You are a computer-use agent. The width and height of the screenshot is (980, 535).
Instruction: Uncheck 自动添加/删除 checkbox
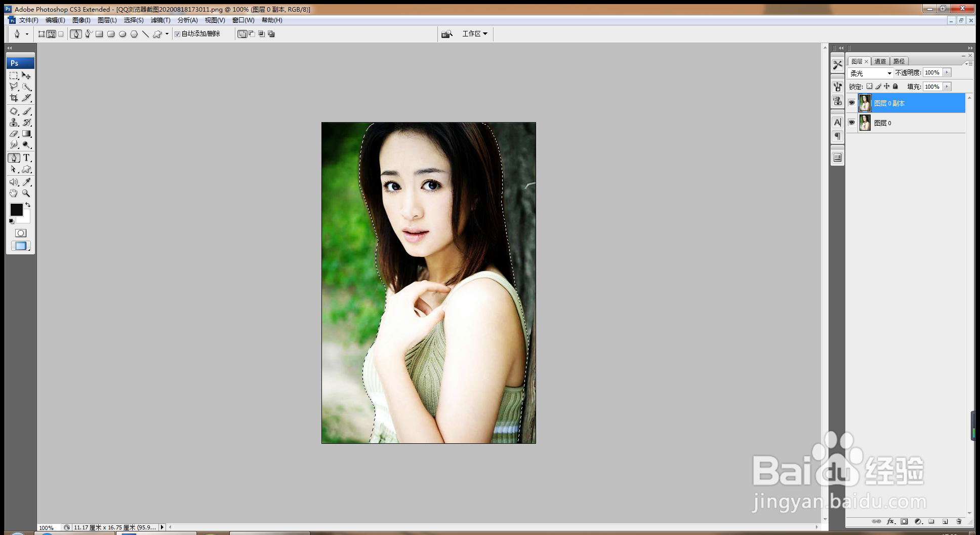(x=177, y=34)
